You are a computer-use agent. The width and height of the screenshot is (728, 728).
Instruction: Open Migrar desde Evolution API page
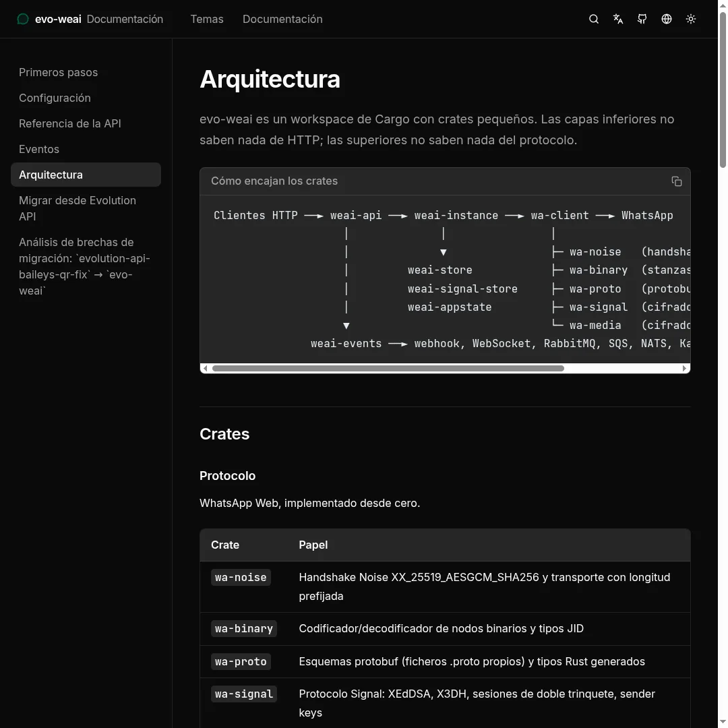coord(86,208)
